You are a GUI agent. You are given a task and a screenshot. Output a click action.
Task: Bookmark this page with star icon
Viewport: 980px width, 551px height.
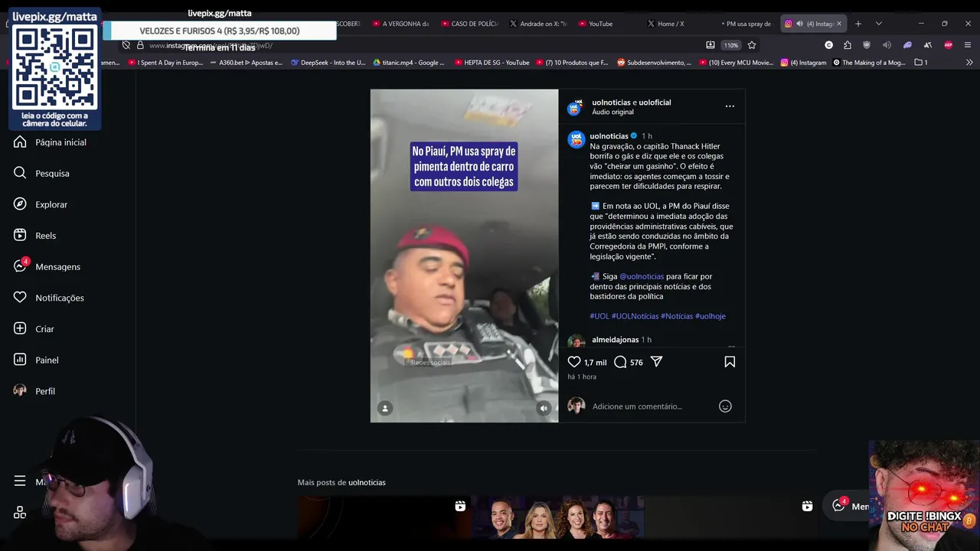(752, 45)
